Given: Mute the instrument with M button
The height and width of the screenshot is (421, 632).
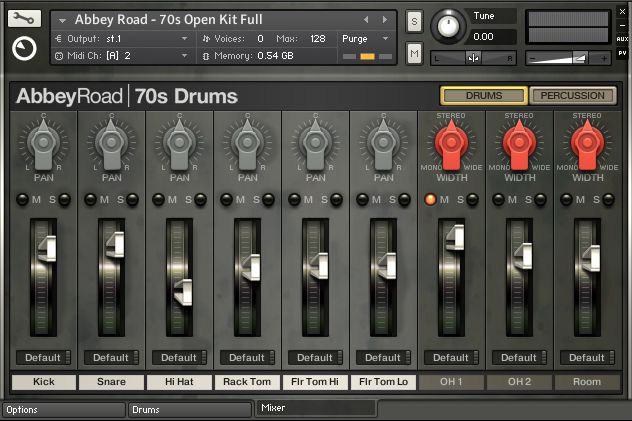Looking at the screenshot, I should (414, 53).
